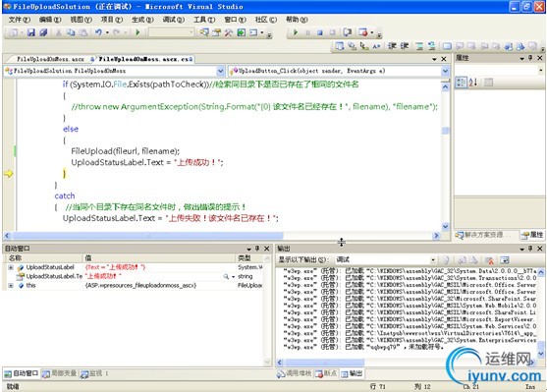Click the visualizer magnifier in UploadStatusLabel.Text row
The width and height of the screenshot is (547, 392).
point(226,276)
